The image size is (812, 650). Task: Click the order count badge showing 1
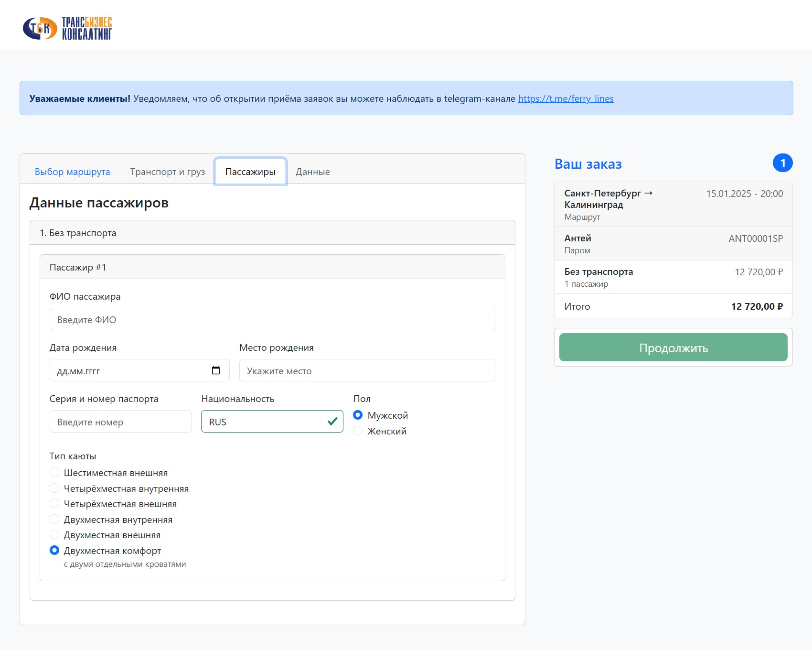(782, 163)
